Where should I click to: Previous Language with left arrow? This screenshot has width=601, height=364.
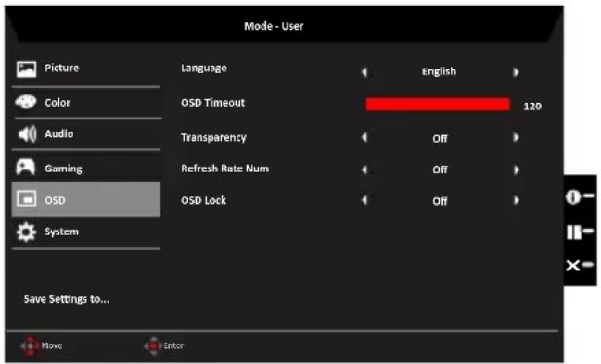point(364,72)
